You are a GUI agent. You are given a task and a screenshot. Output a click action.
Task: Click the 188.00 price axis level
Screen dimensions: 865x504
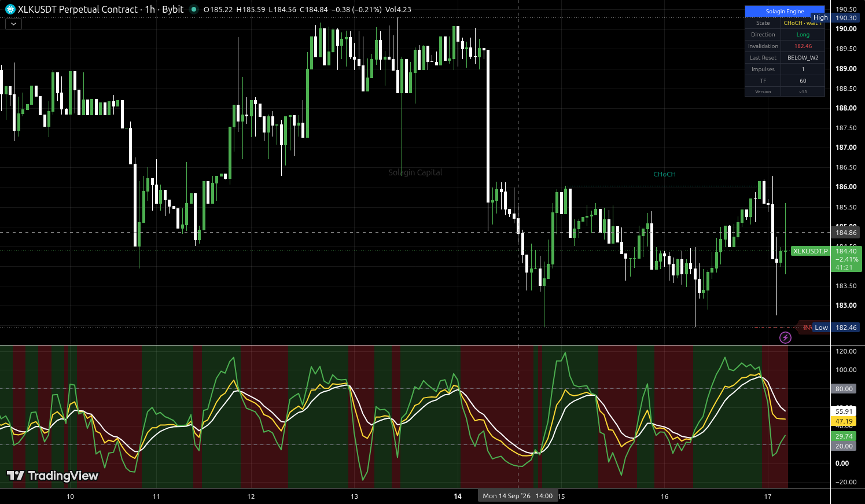coord(846,108)
